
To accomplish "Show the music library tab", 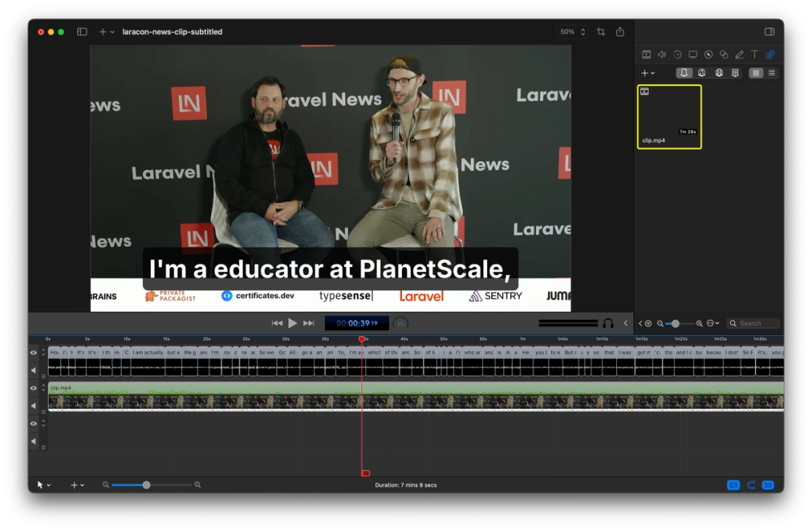I will (702, 73).
